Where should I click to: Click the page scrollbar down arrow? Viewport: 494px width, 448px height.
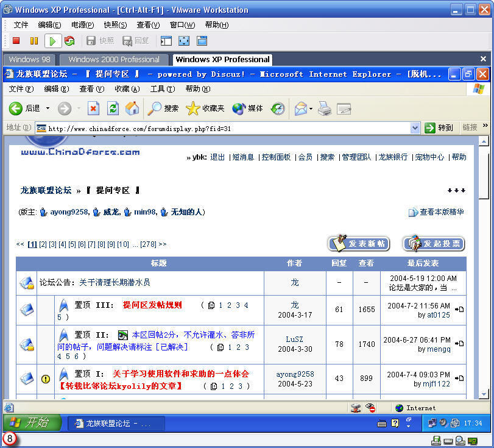pos(484,394)
